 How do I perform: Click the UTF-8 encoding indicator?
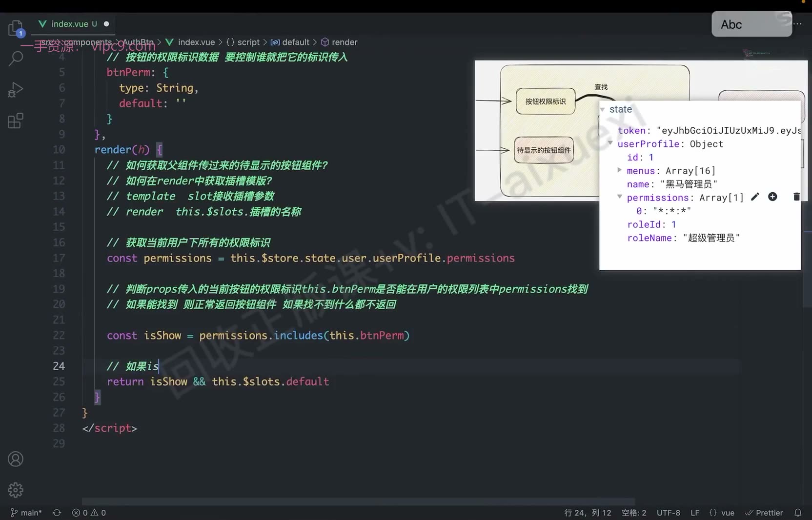pos(668,513)
